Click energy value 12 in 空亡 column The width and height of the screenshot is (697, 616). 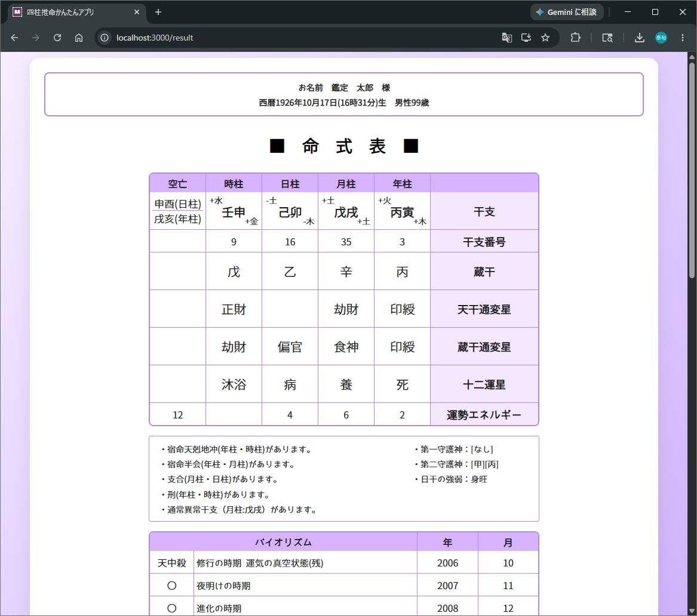point(177,414)
